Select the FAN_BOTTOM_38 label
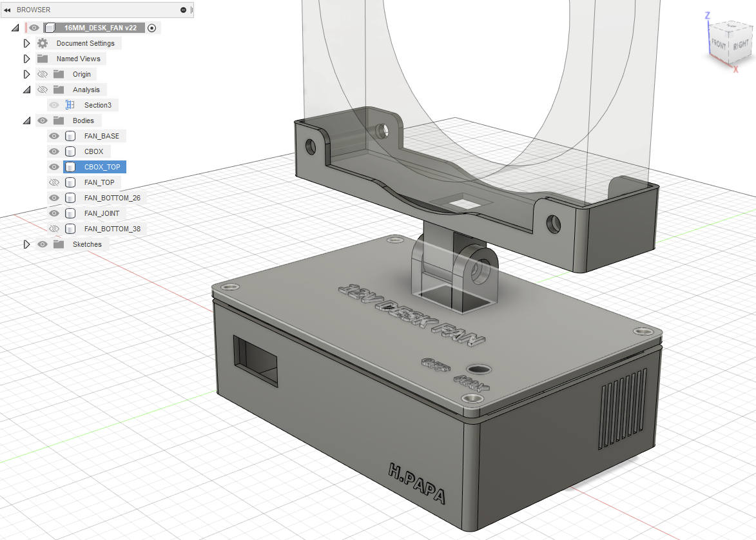The height and width of the screenshot is (540, 756). [x=112, y=229]
